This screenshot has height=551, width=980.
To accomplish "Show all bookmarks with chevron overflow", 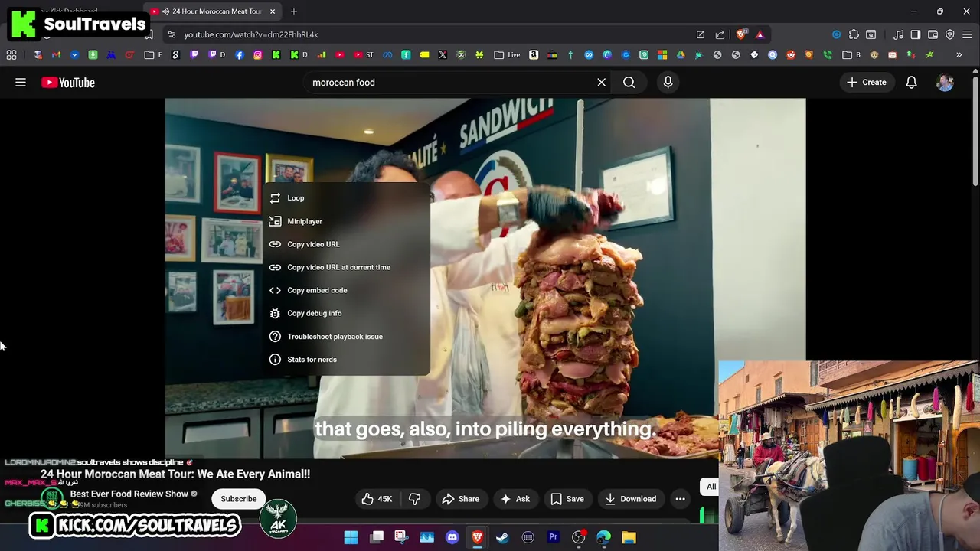I will pyautogui.click(x=959, y=55).
